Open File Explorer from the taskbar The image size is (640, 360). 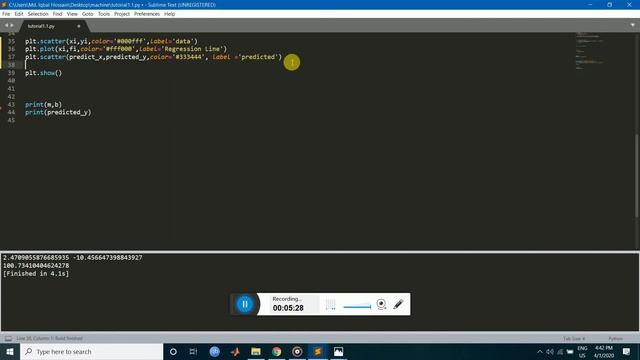tap(256, 351)
